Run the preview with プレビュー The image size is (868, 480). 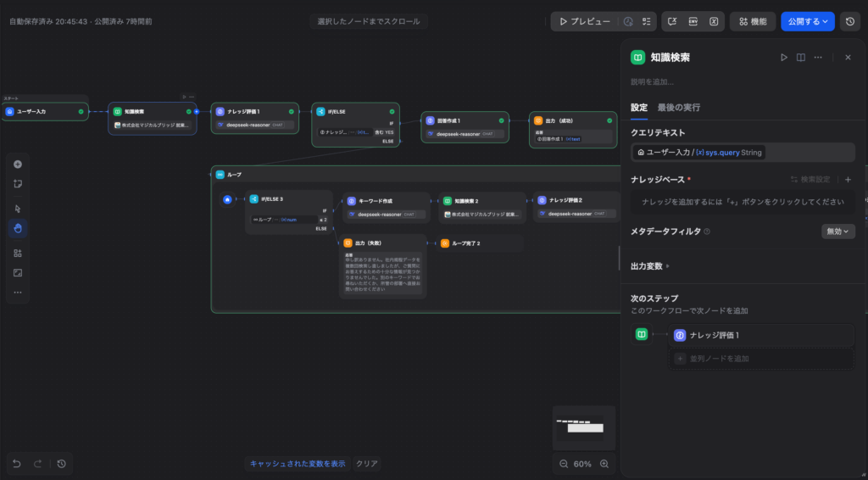click(x=585, y=21)
